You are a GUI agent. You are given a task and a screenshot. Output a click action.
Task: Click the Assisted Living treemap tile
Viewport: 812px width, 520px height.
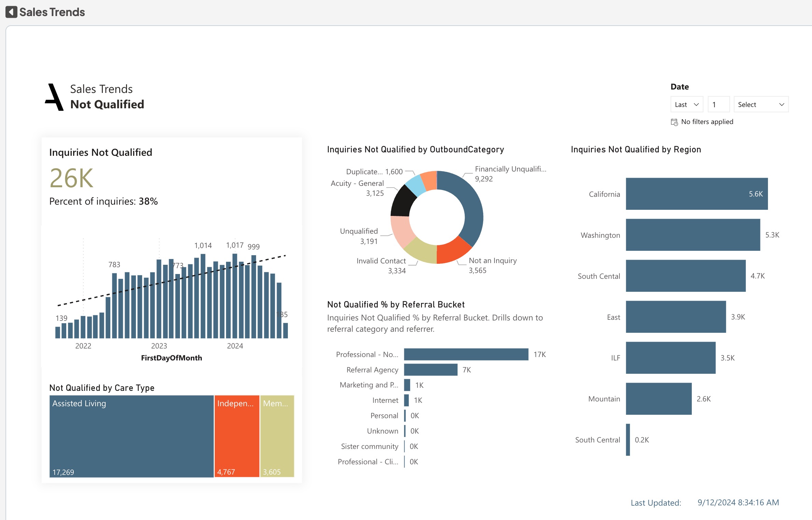[x=131, y=436]
